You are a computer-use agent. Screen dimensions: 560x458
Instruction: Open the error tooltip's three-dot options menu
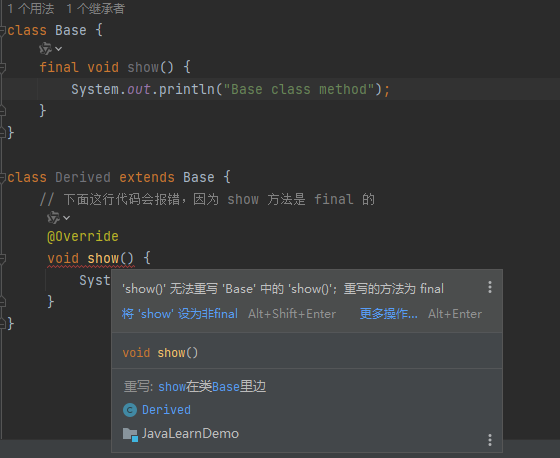pos(490,287)
